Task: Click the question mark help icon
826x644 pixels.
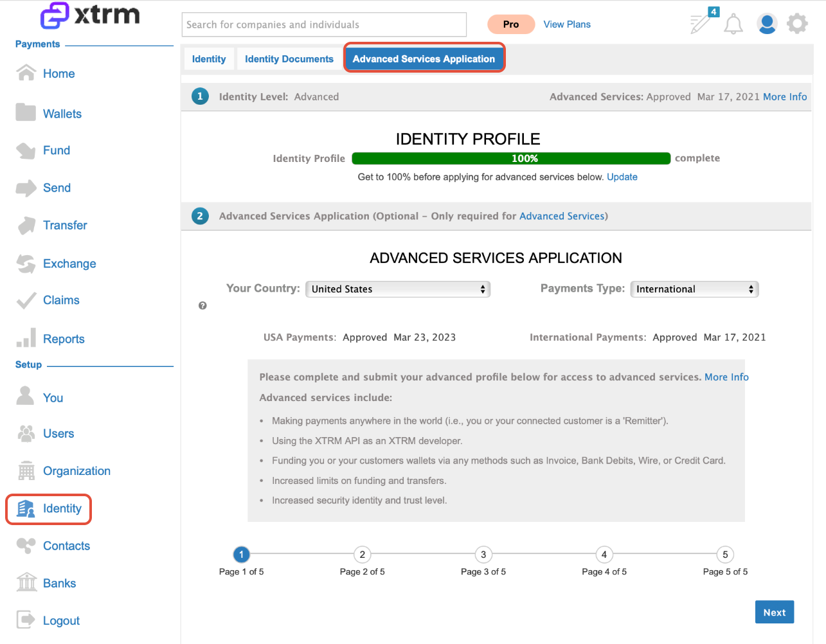Action: 202,306
